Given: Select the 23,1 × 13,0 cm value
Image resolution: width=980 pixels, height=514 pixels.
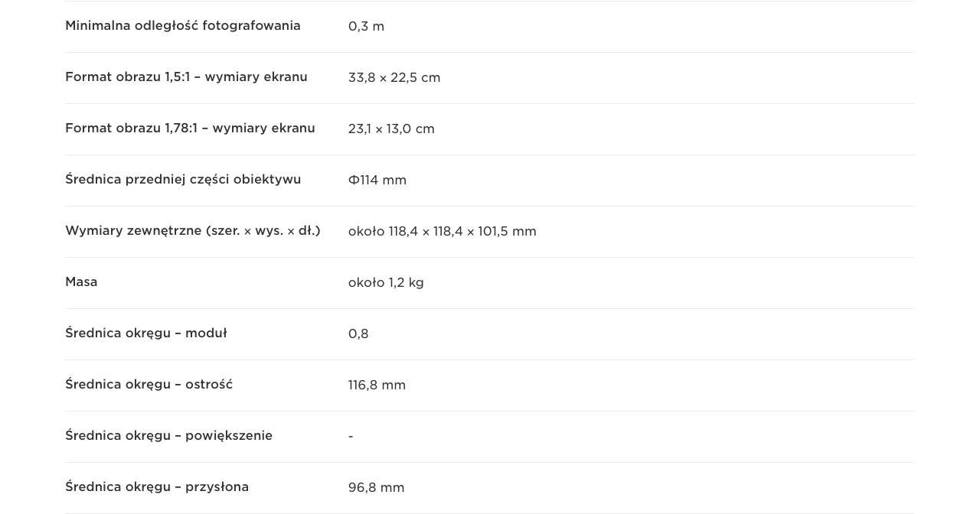Looking at the screenshot, I should pyautogui.click(x=391, y=129).
